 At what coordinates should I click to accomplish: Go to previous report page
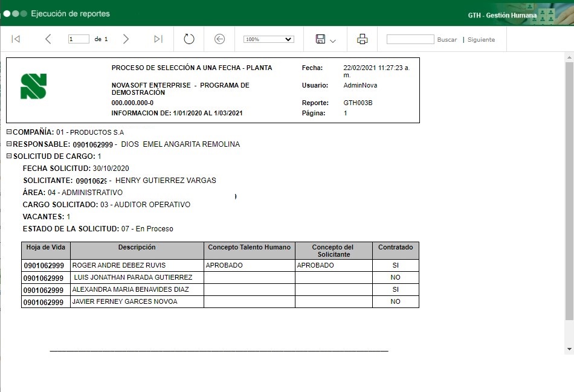48,39
